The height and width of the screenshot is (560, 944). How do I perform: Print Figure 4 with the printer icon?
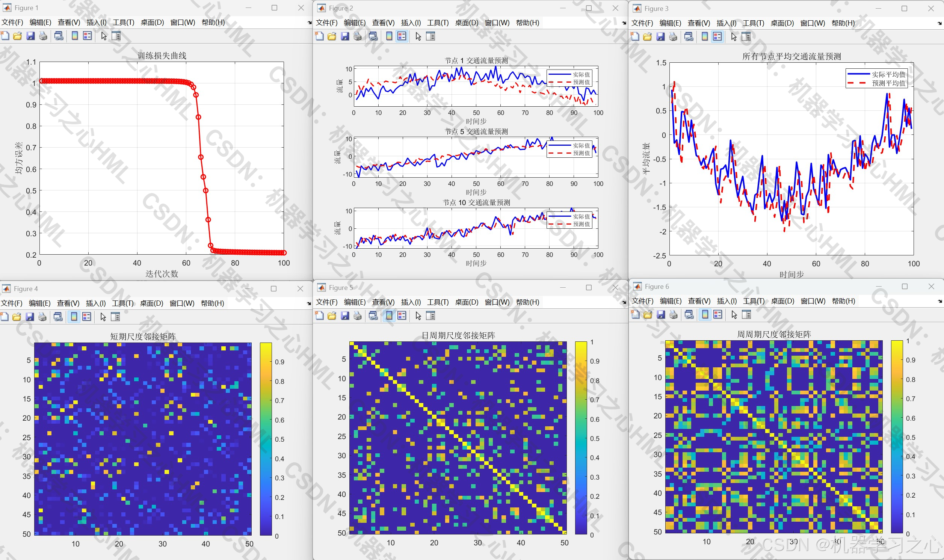point(42,317)
